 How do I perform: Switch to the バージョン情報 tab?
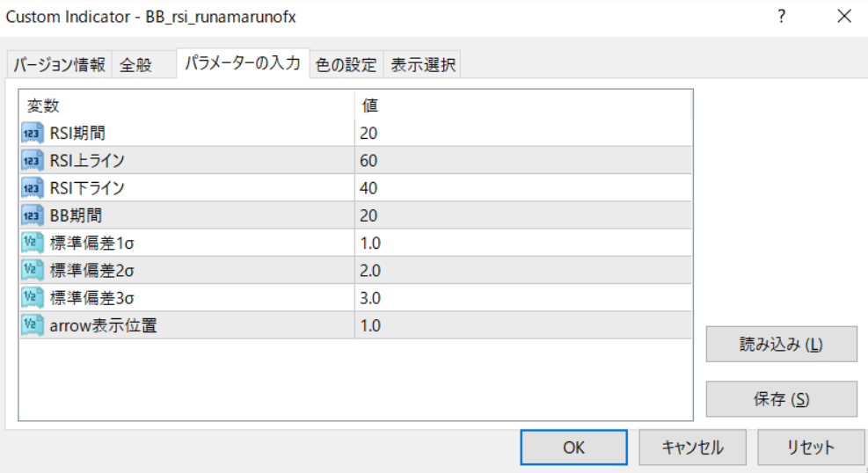(60, 64)
